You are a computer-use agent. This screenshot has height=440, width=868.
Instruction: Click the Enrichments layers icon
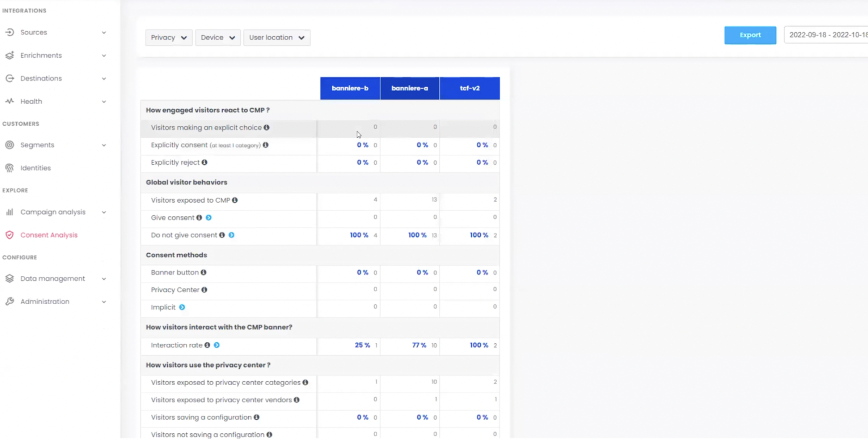(x=10, y=55)
